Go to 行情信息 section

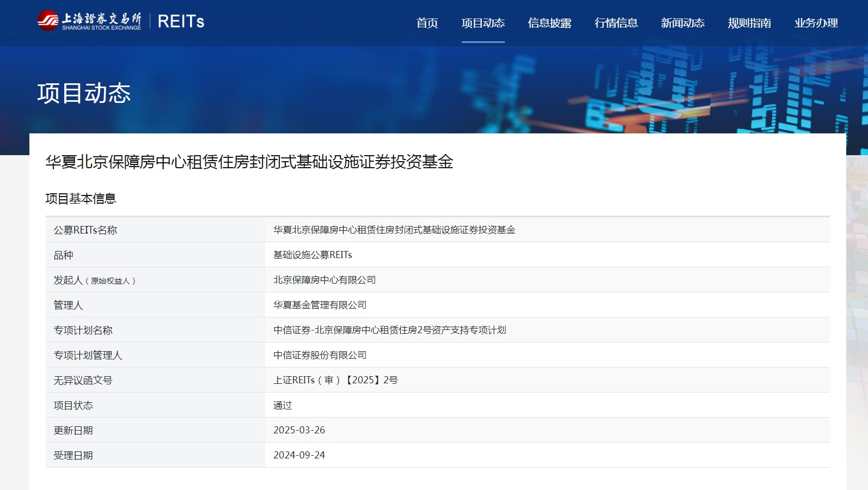pos(616,23)
